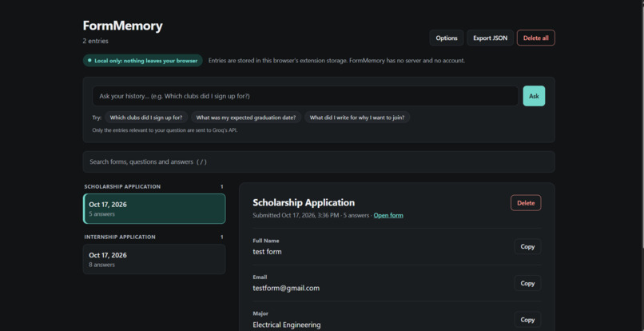
Task: Copy the Email answer
Action: click(527, 283)
